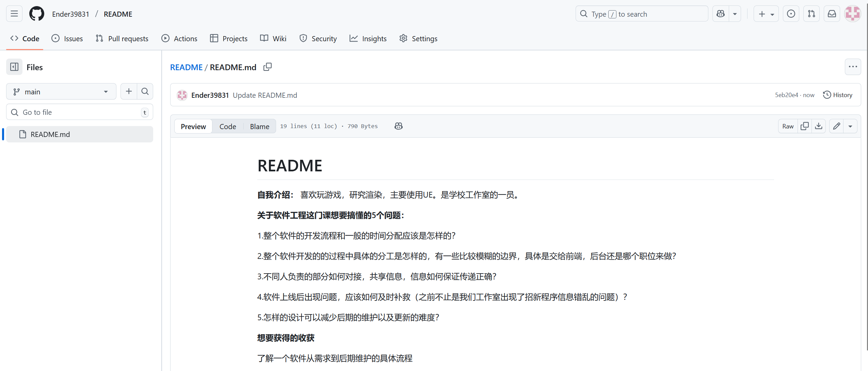
Task: Expand the edit options dropdown arrow
Action: pos(850,126)
